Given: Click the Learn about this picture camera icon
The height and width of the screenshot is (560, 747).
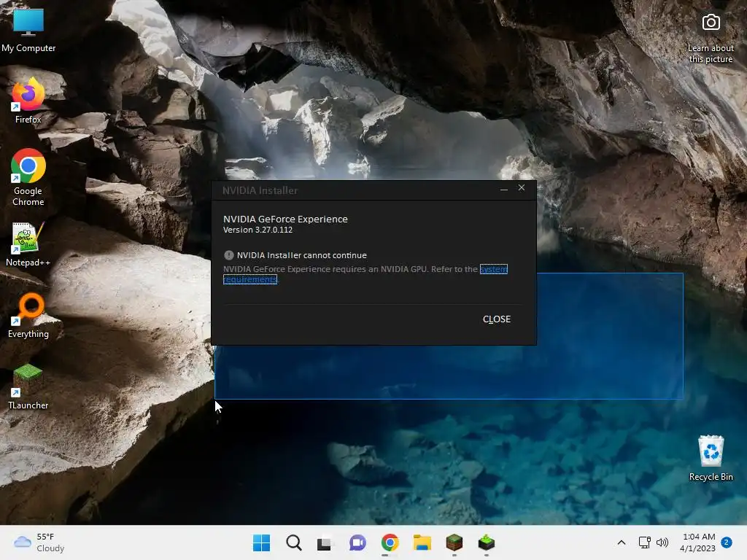Looking at the screenshot, I should (x=711, y=23).
